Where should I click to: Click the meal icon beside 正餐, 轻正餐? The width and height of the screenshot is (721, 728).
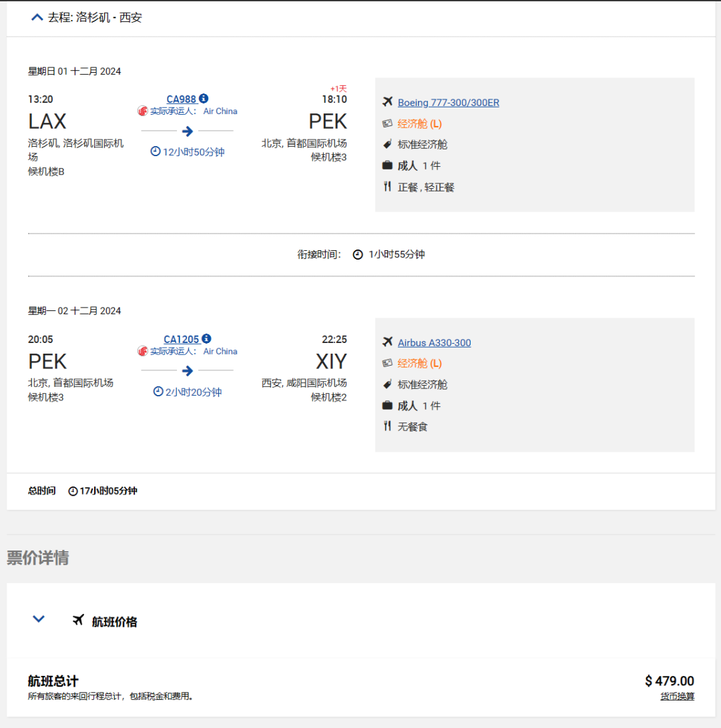click(x=387, y=187)
